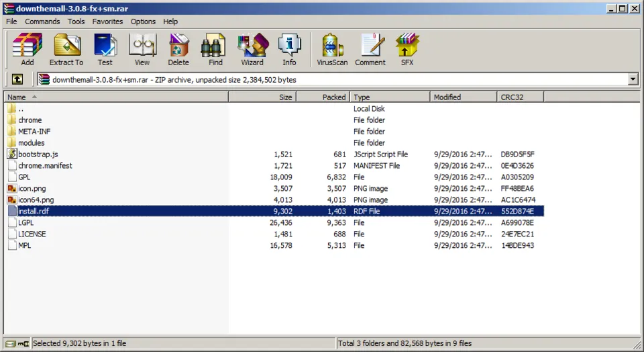
Task: Click the icon64.png image file icon
Action: pos(12,200)
